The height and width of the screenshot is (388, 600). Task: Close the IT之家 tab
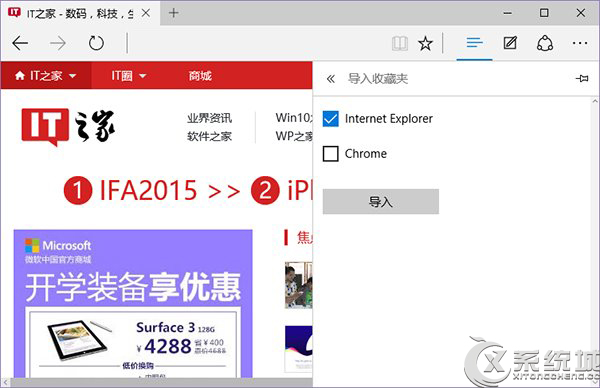click(145, 13)
